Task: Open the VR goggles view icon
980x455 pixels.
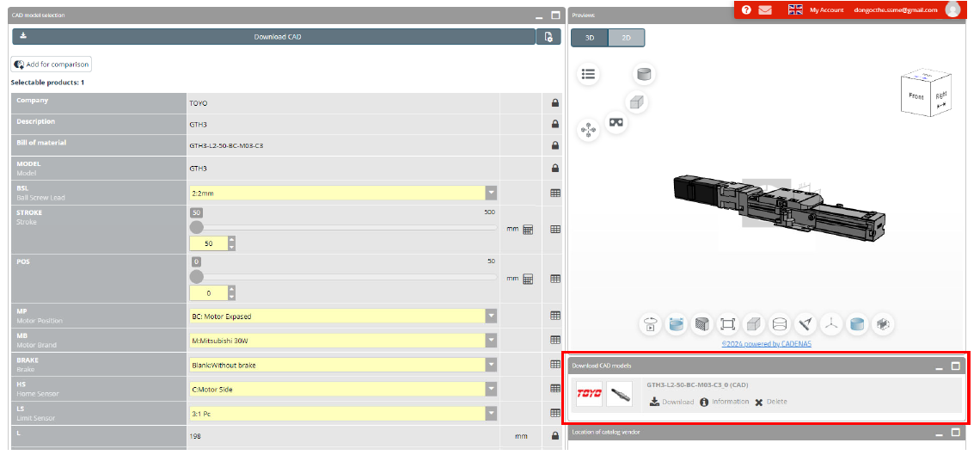Action: 616,122
